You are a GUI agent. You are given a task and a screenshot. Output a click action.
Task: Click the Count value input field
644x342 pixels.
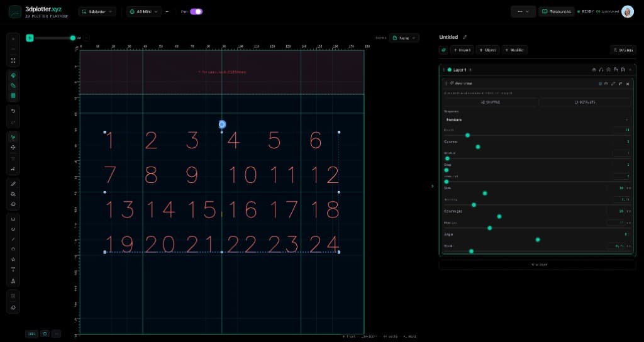[621, 130]
